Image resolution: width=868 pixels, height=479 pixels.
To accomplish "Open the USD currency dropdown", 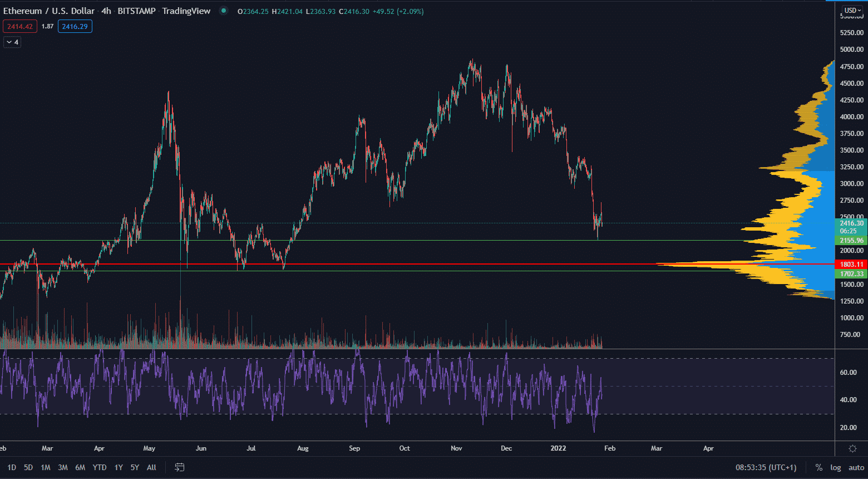I will coord(852,10).
